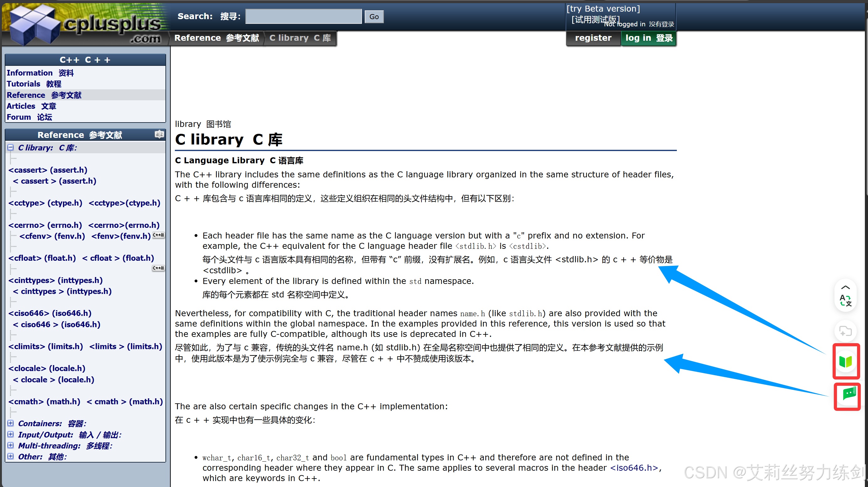Click the Reference panel header toggle icon
Viewport: 868px width, 487px height.
(159, 134)
